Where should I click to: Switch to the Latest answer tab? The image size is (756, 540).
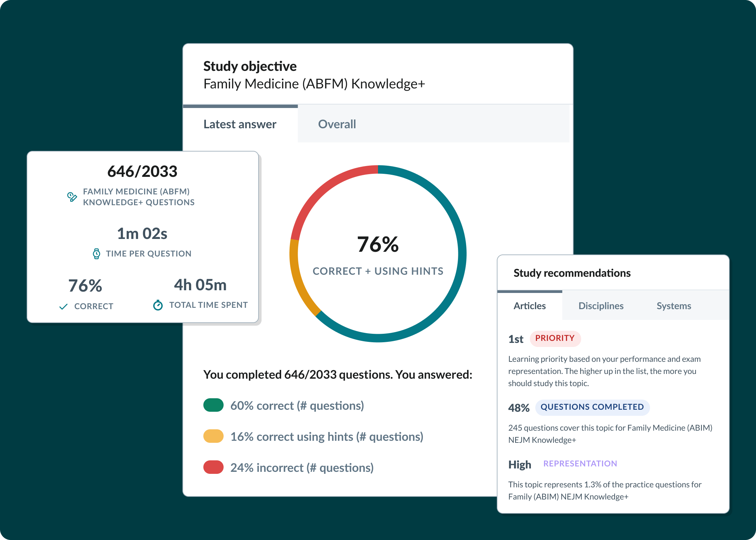point(240,125)
